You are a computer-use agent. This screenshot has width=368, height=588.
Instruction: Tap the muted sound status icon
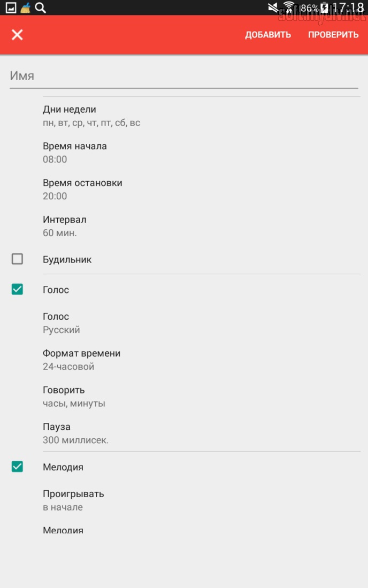click(x=273, y=7)
